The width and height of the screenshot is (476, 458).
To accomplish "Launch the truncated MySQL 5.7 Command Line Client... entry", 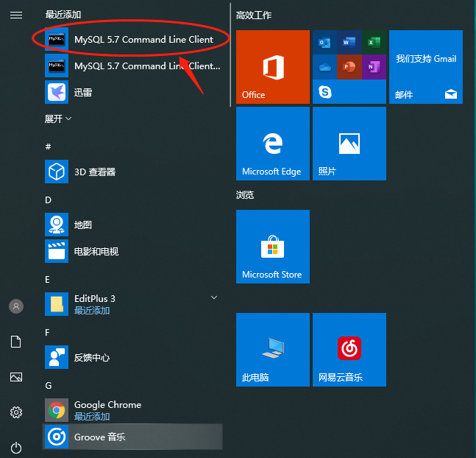I will [133, 66].
